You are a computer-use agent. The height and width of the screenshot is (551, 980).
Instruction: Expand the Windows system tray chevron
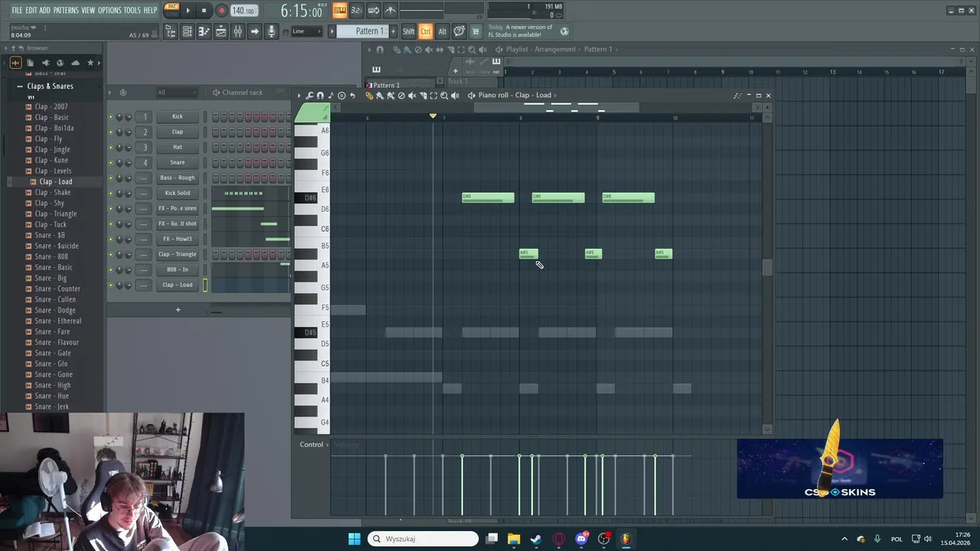click(844, 539)
